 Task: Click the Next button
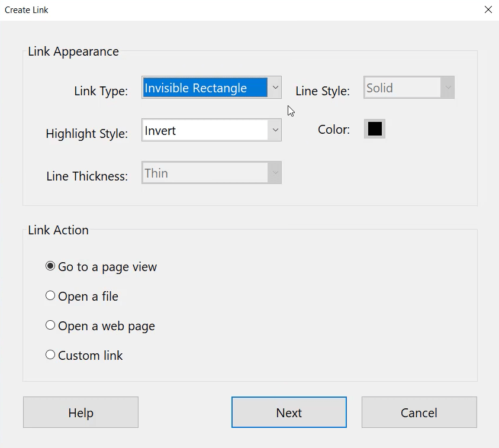tap(289, 412)
